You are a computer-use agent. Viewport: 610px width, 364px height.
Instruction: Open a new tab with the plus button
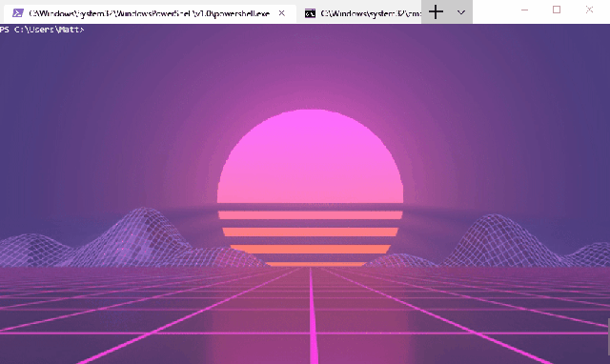click(x=436, y=12)
